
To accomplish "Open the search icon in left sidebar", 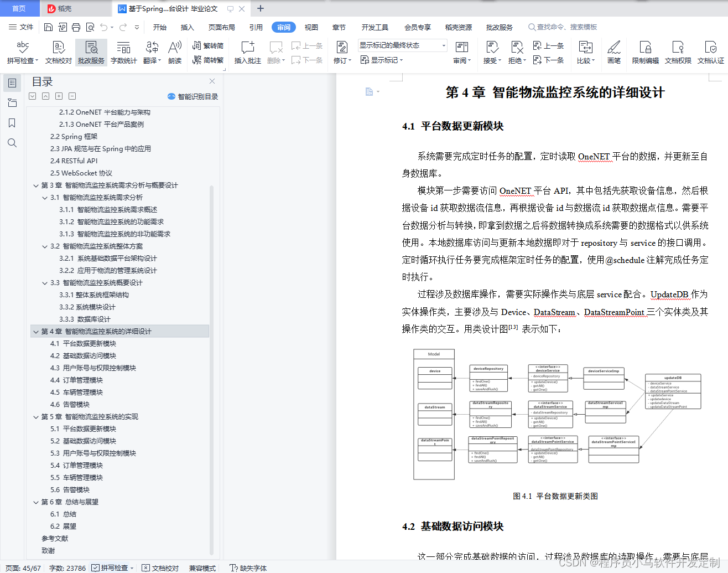I will (x=12, y=143).
